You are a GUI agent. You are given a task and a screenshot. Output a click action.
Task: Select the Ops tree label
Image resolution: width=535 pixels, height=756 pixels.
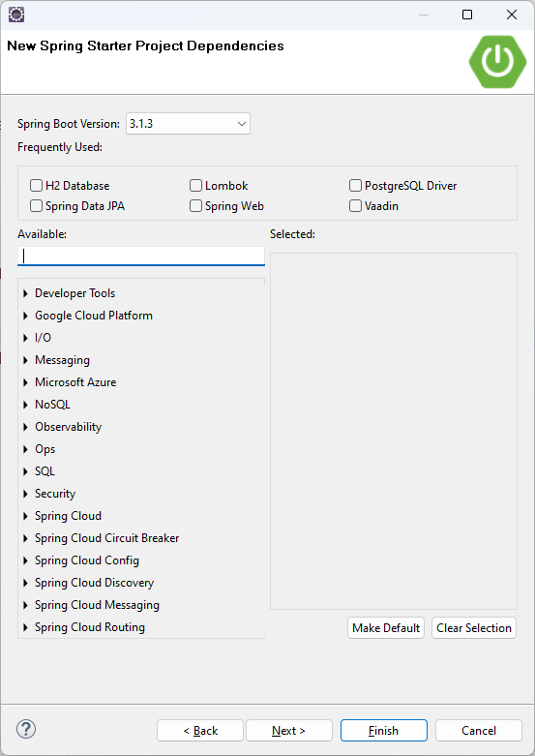tap(45, 449)
